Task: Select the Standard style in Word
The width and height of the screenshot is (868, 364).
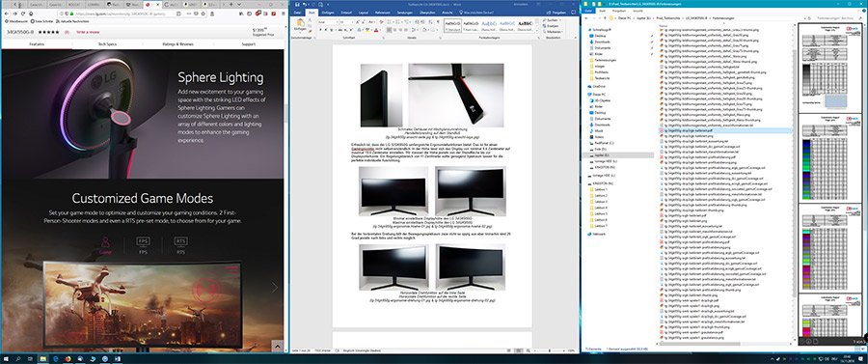Action: click(x=453, y=25)
